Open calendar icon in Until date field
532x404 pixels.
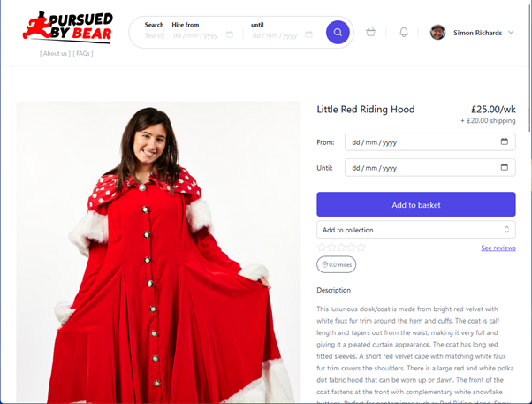click(x=505, y=167)
